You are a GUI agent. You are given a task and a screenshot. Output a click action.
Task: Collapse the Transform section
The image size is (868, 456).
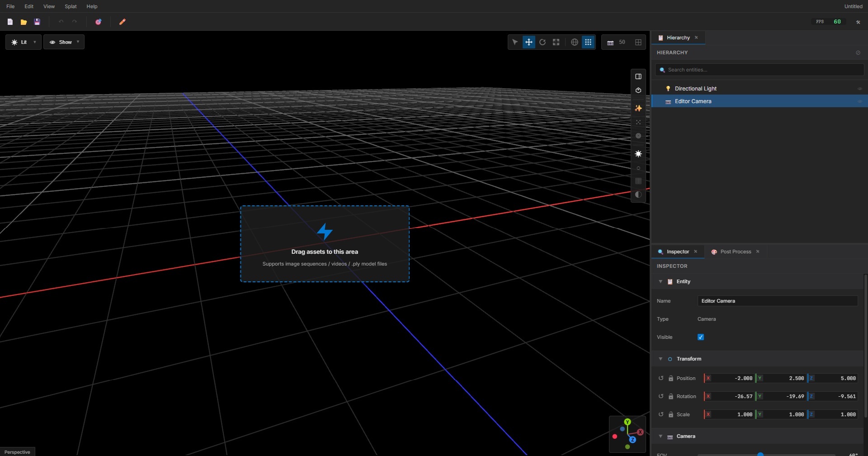(661, 358)
